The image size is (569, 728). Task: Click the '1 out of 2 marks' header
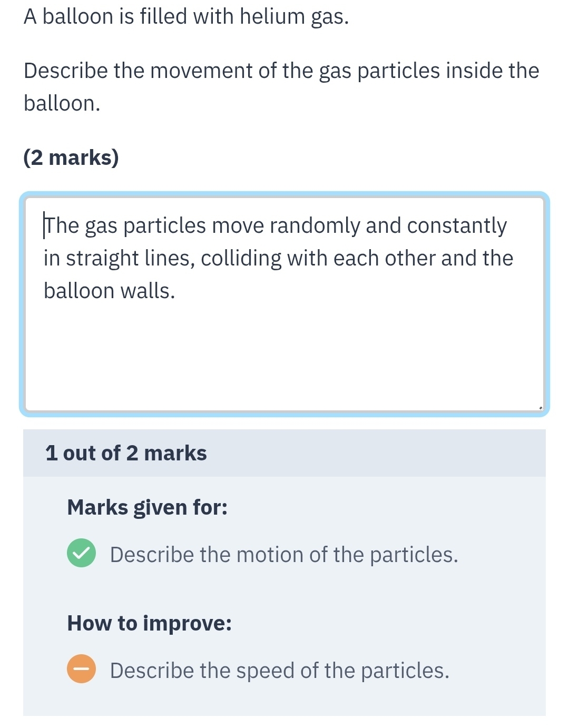(x=126, y=453)
